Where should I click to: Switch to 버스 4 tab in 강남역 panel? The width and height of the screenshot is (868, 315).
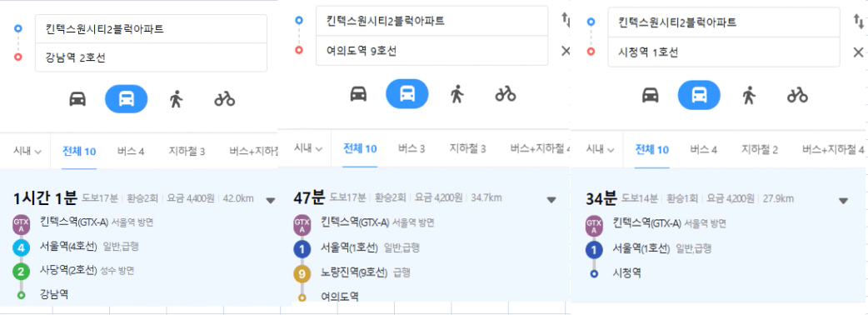131,151
